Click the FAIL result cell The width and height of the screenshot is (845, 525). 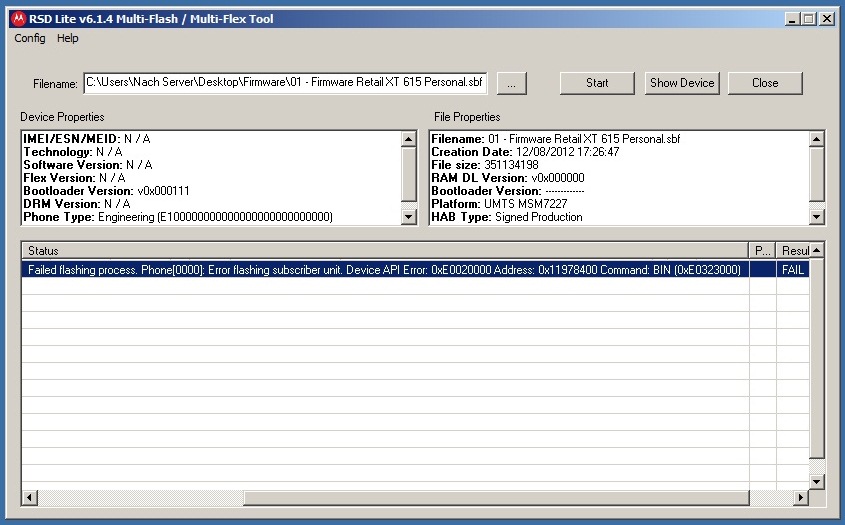[793, 270]
